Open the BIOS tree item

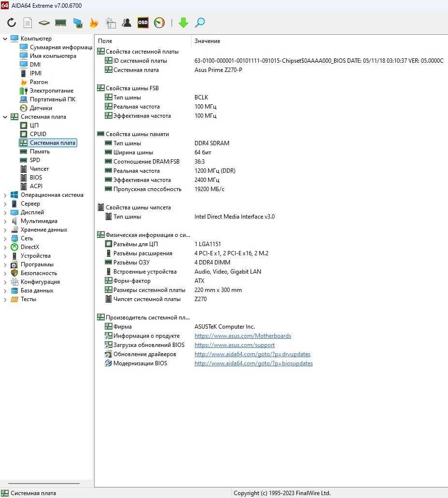point(31,178)
